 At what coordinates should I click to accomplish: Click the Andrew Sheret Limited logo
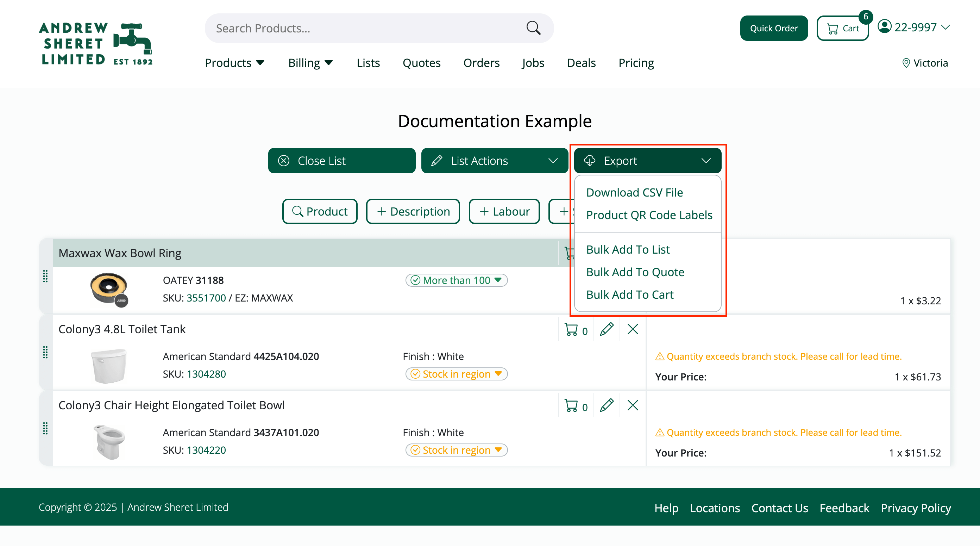tap(96, 44)
